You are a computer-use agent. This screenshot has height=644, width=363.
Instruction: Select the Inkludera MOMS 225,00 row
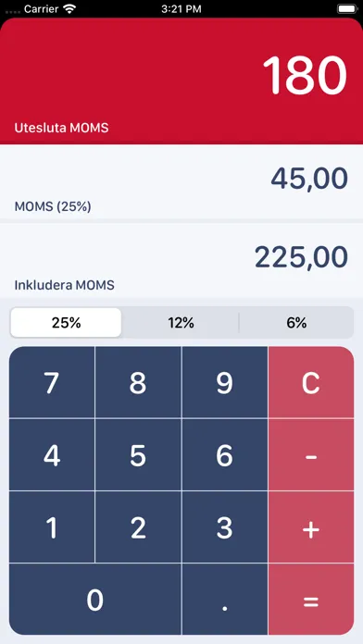pos(181,260)
